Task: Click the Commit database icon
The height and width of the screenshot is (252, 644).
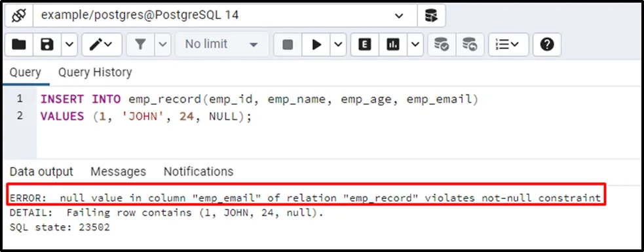Action: point(442,45)
